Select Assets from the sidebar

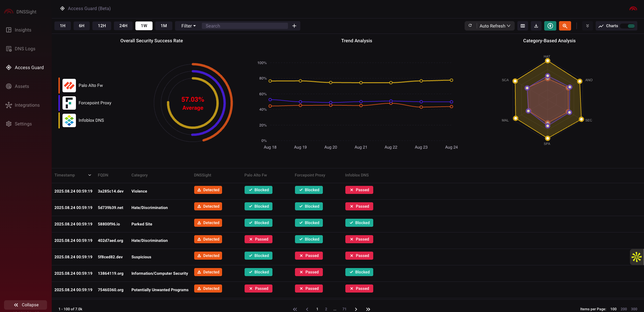pos(22,86)
